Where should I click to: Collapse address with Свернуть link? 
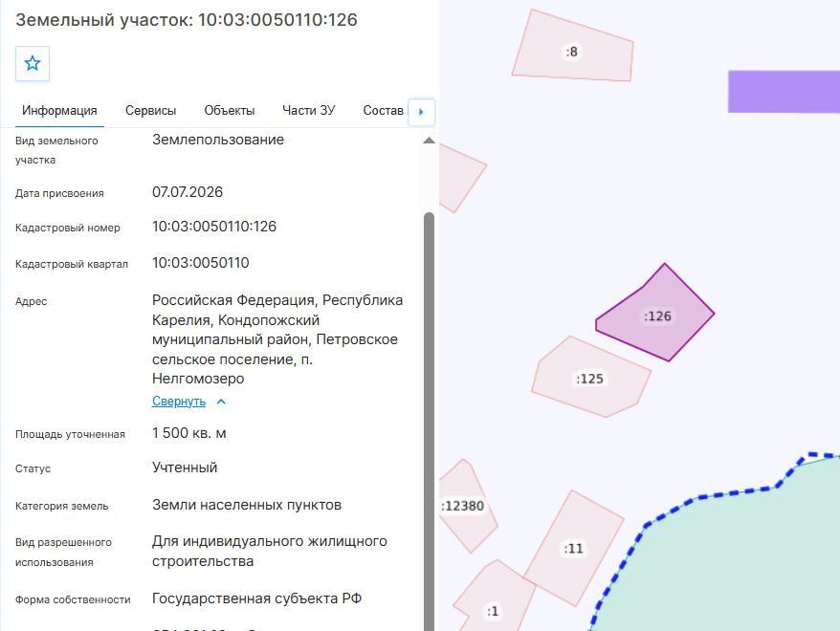pos(179,402)
